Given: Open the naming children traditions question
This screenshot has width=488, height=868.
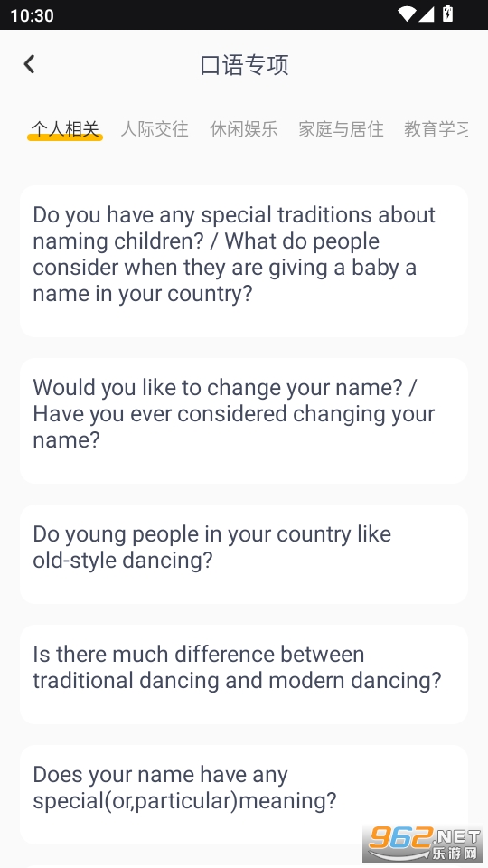Looking at the screenshot, I should tap(244, 261).
